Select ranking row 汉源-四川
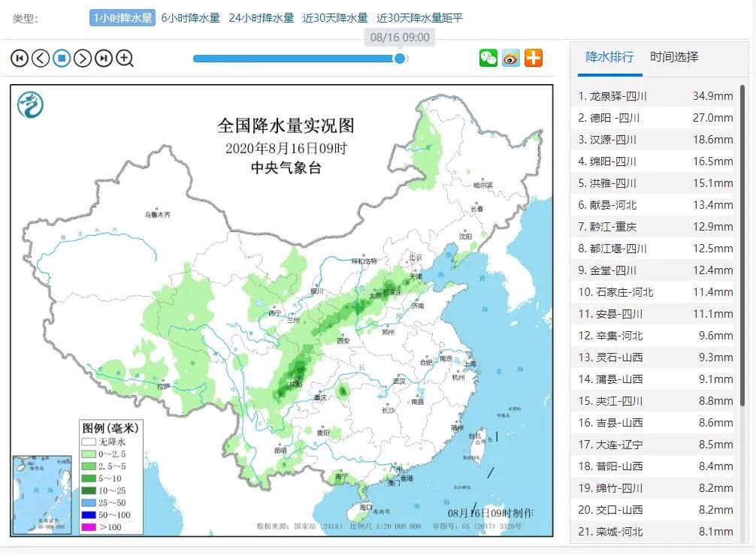This screenshot has height=555, width=756. tap(655, 140)
